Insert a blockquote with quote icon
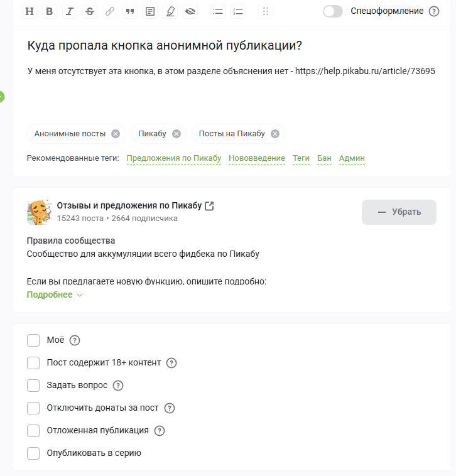 point(130,11)
